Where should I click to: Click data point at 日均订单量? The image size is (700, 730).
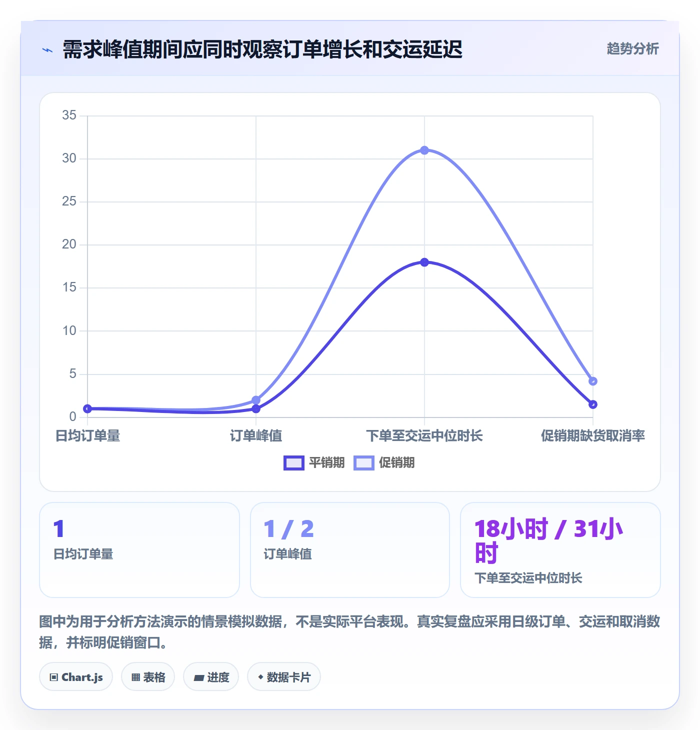click(87, 409)
